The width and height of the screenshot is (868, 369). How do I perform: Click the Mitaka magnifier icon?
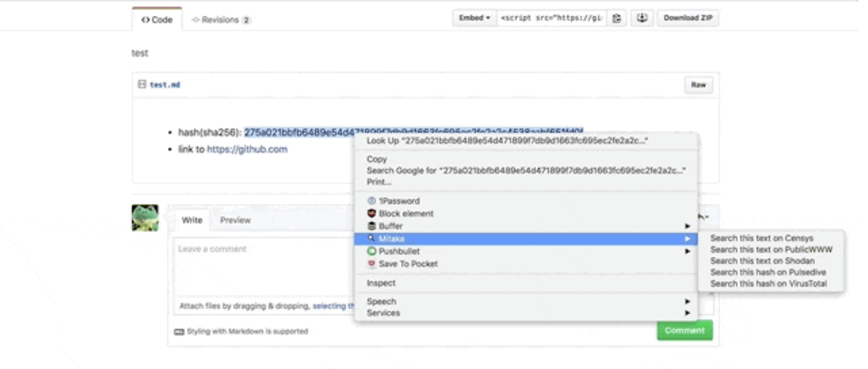(371, 239)
